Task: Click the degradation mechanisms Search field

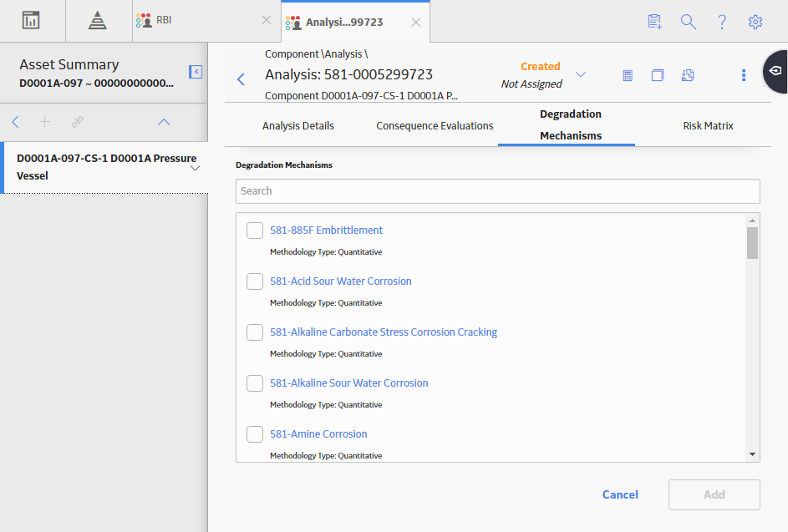Action: click(x=497, y=191)
